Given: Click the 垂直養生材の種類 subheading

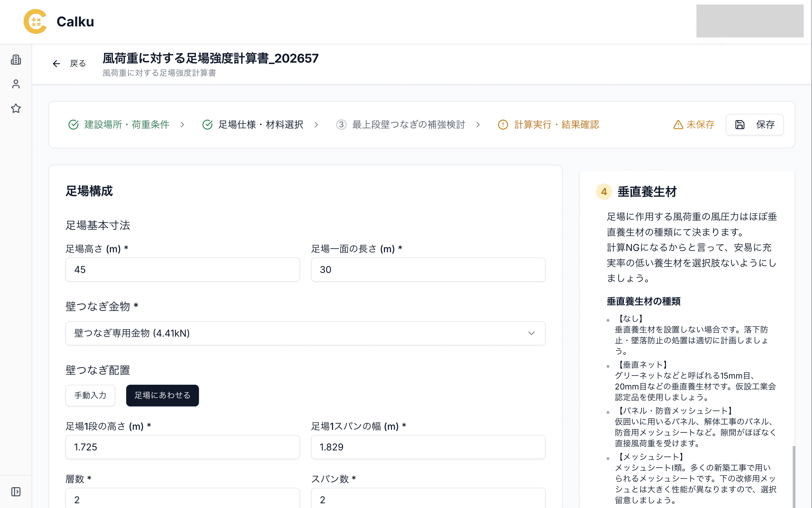Looking at the screenshot, I should point(644,301).
